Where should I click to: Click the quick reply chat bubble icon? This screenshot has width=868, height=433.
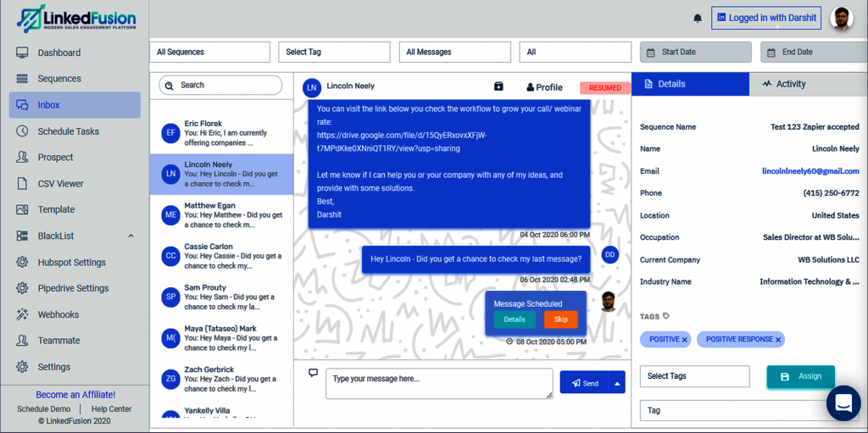click(x=314, y=373)
